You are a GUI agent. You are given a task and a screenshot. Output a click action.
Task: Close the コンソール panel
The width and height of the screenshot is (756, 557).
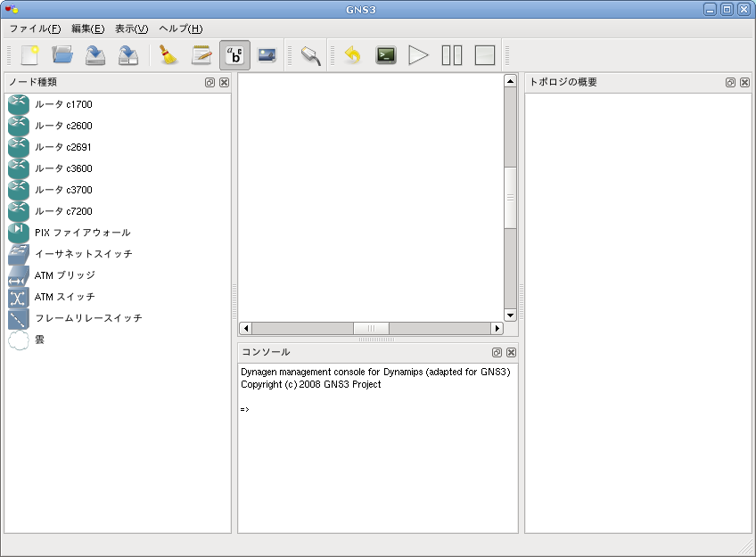coord(511,352)
